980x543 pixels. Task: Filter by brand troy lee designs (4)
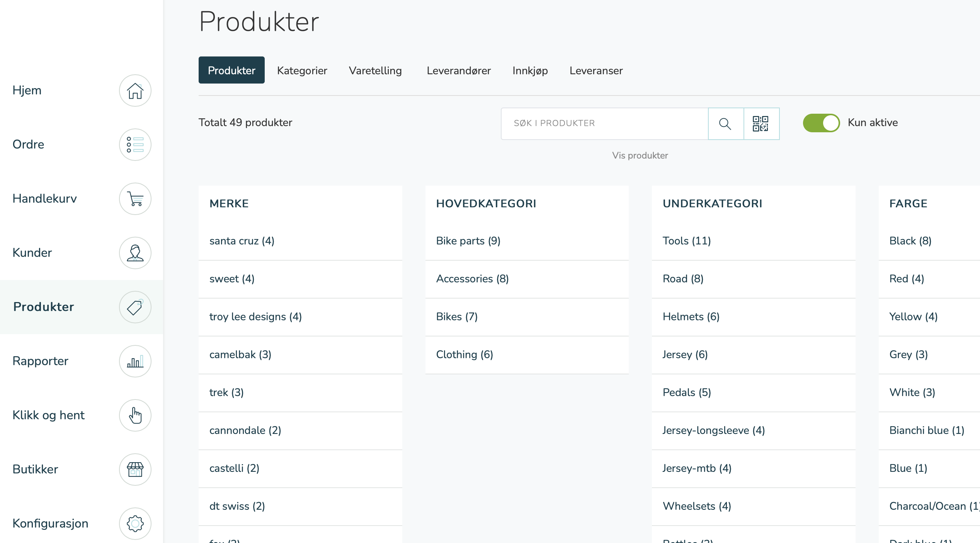[x=300, y=317]
